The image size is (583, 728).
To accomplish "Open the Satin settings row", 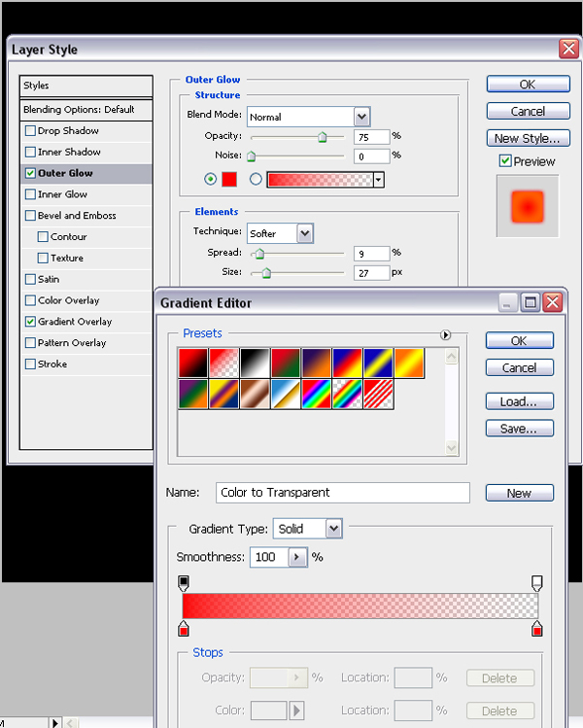I will click(x=86, y=279).
